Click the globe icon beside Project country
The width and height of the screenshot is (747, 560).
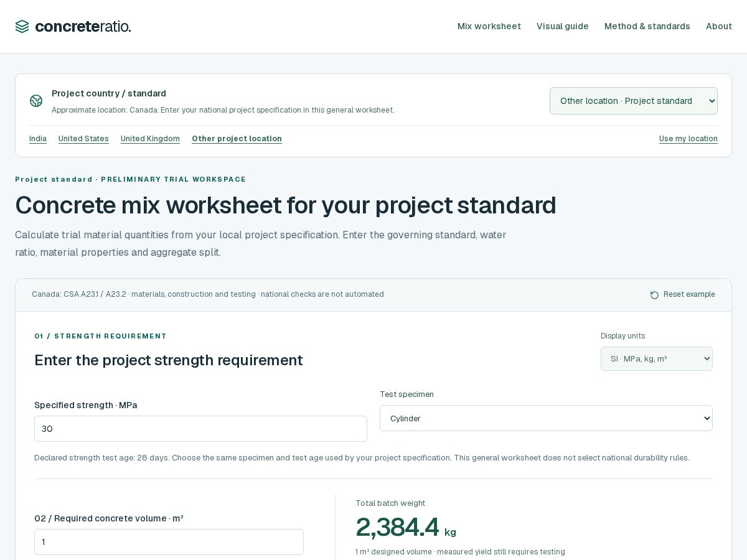pyautogui.click(x=36, y=101)
